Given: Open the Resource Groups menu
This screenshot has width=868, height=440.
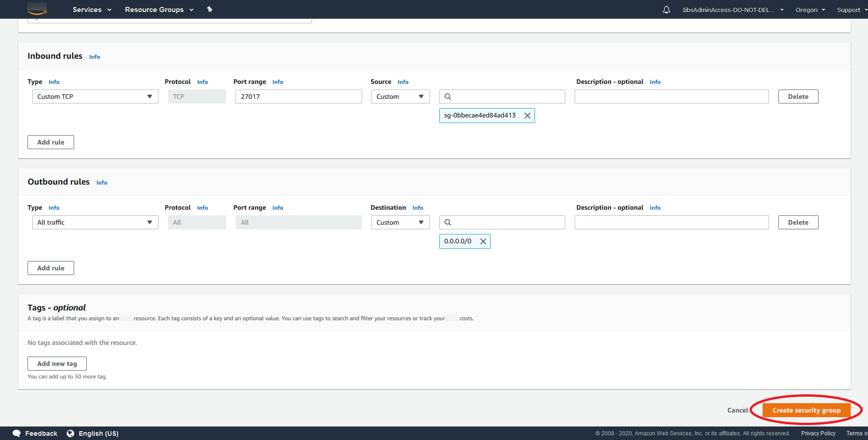Looking at the screenshot, I should [x=159, y=10].
